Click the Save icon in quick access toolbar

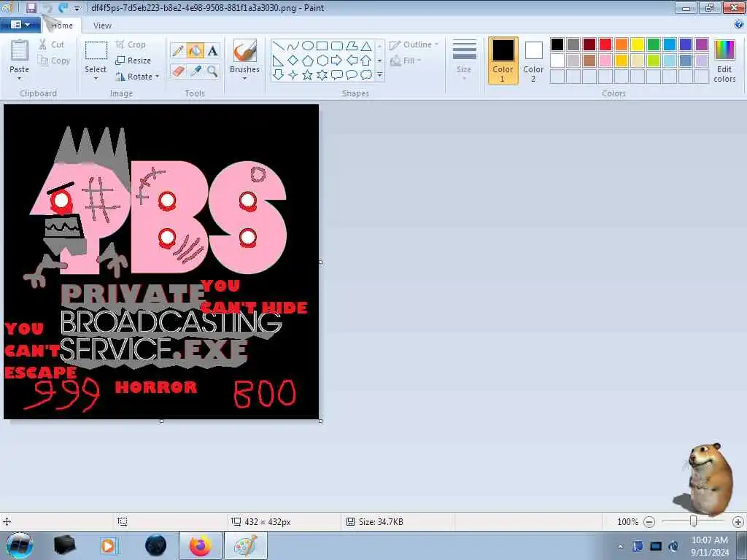[31, 7]
